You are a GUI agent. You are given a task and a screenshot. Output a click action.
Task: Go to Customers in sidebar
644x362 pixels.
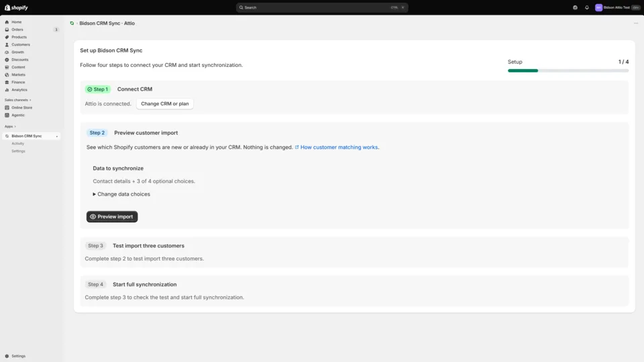(21, 45)
